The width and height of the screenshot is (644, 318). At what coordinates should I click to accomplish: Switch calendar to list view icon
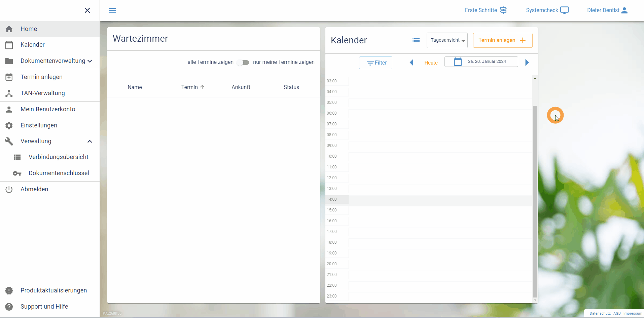tap(416, 40)
